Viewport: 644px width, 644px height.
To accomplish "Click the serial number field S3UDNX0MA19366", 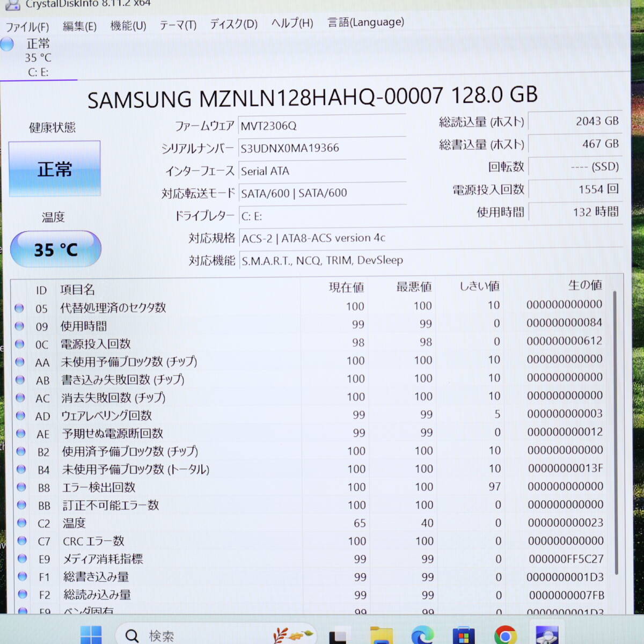I will coord(322,148).
